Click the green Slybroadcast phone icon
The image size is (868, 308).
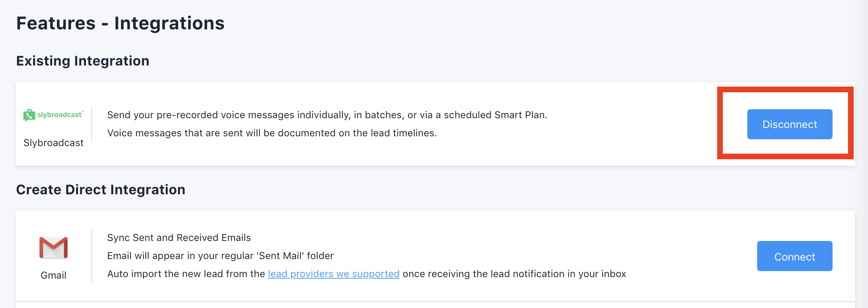pyautogui.click(x=29, y=115)
